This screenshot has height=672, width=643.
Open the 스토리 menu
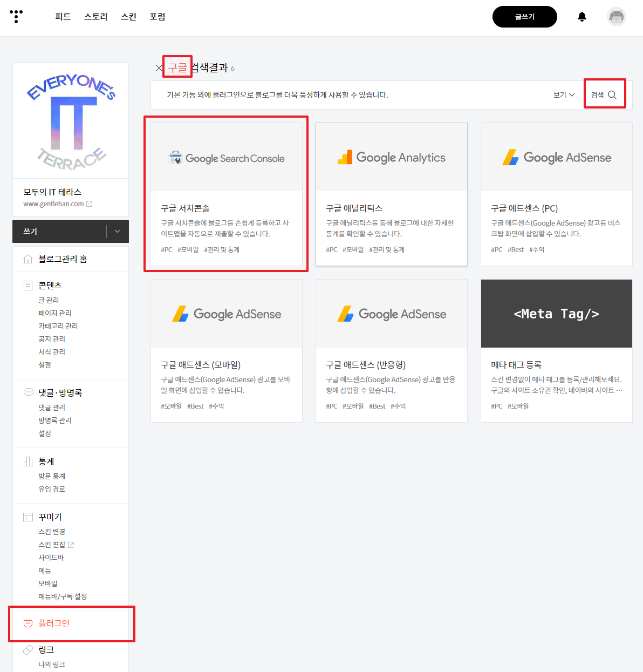(x=96, y=17)
